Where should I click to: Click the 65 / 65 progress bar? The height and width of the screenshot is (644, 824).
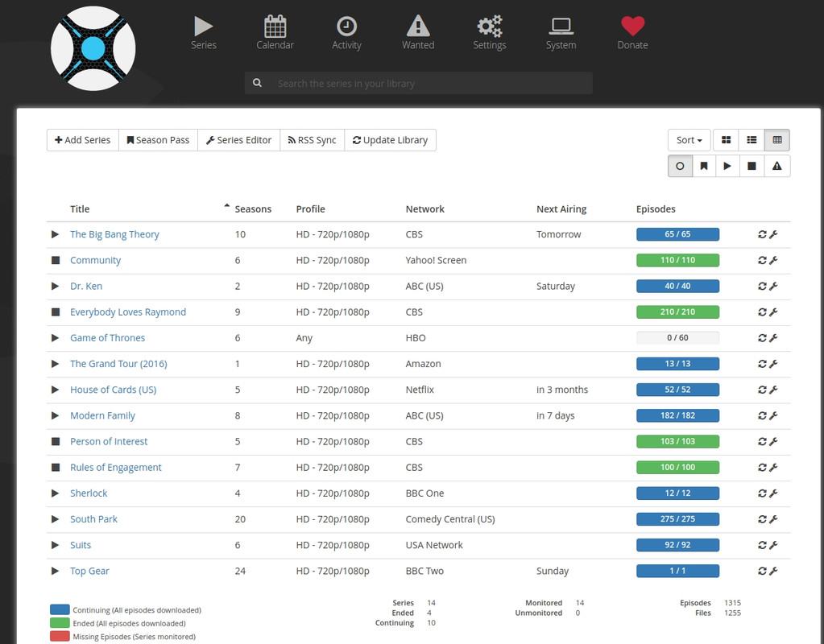tap(677, 234)
